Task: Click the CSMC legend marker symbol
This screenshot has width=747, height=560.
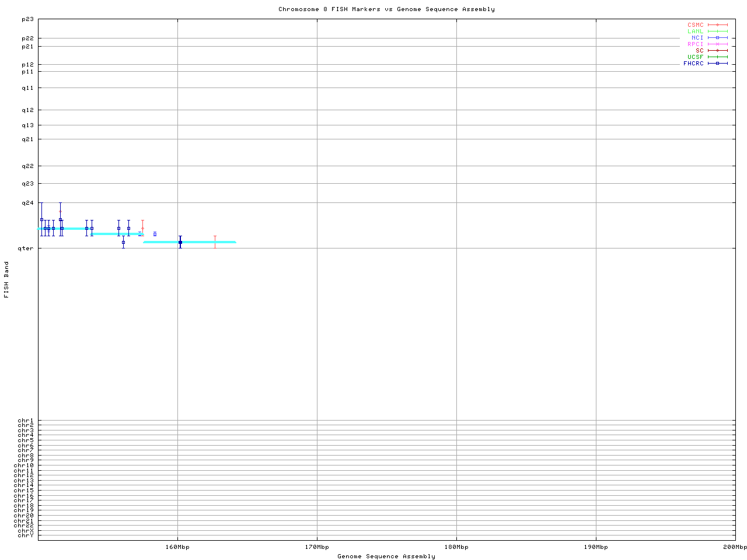Action: pos(718,25)
